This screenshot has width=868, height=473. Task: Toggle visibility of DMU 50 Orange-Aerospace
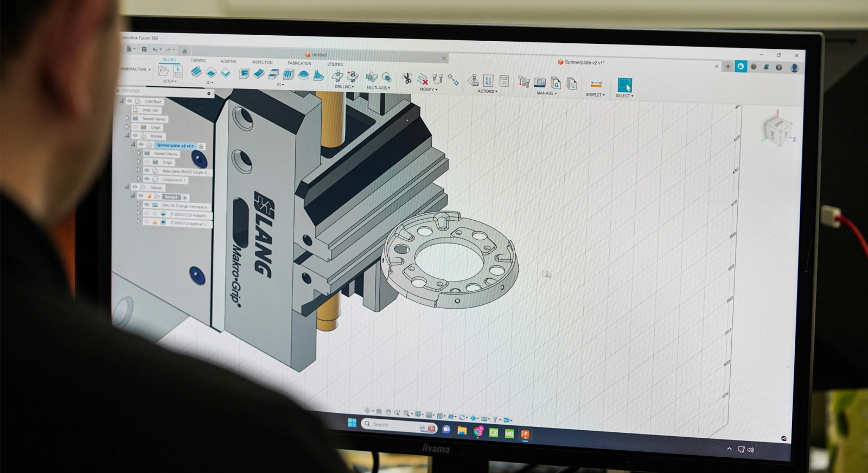point(146,205)
